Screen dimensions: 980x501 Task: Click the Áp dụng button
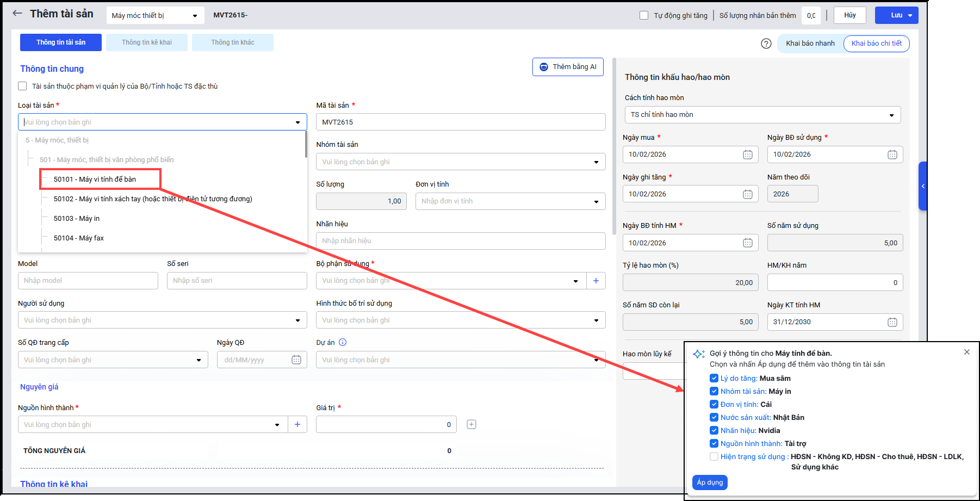point(710,483)
